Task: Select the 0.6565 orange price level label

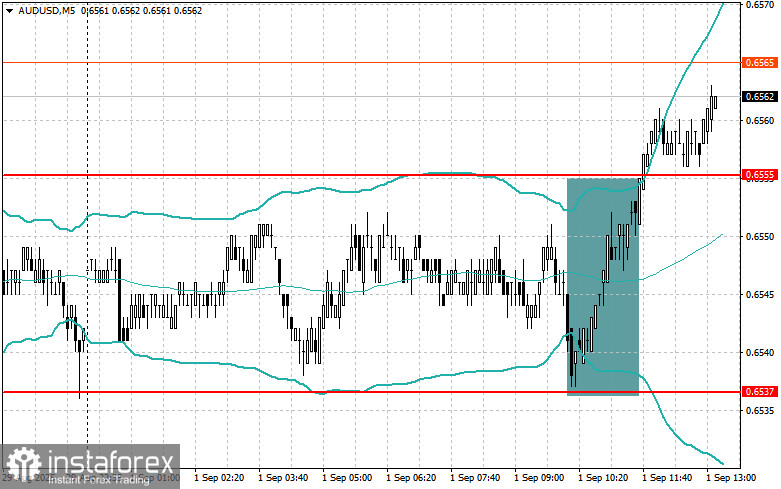Action: point(760,63)
